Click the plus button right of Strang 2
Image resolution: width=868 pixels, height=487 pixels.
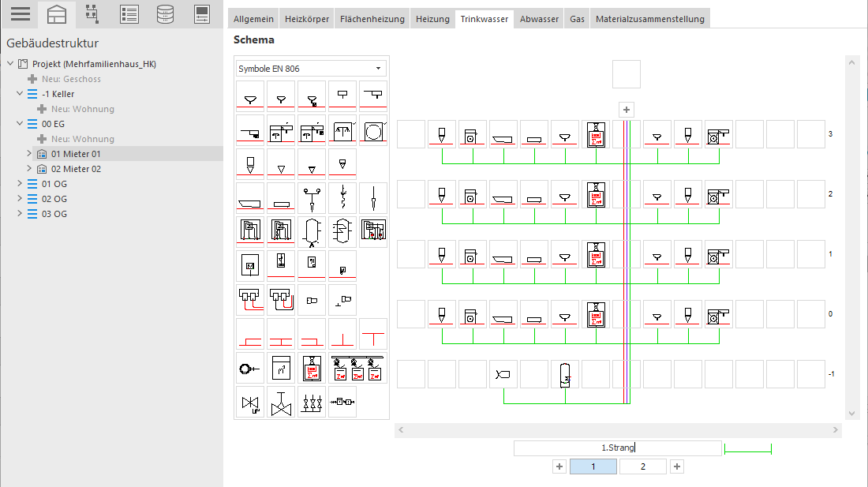(676, 466)
